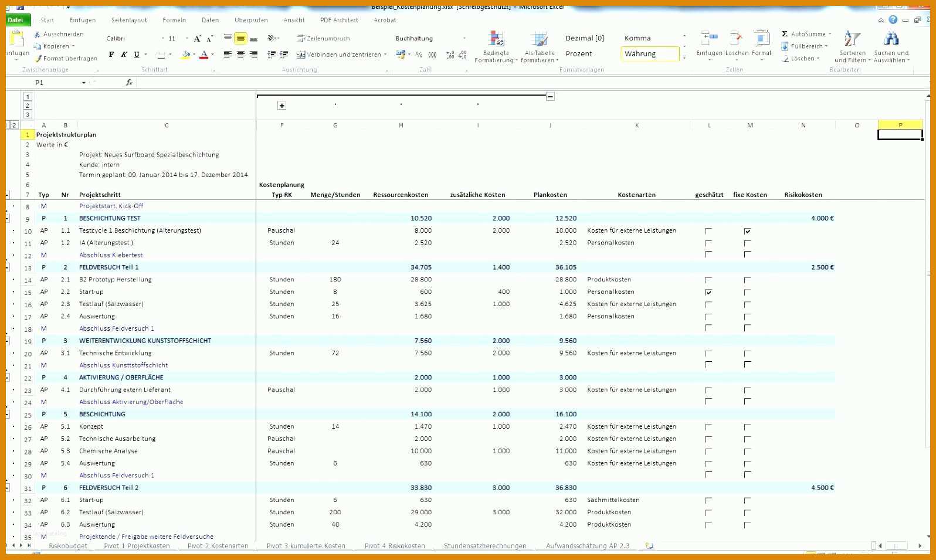Open the Name Box dropdown arrow
The width and height of the screenshot is (936, 560).
pos(84,83)
